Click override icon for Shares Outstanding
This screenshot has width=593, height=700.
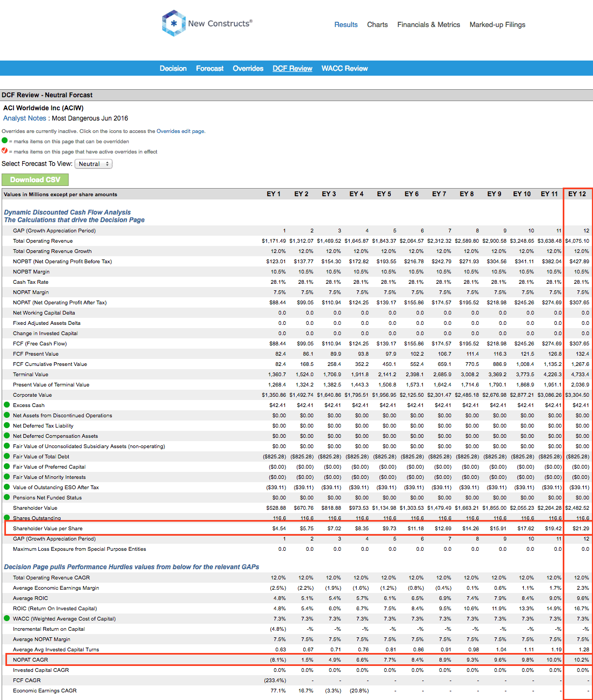coord(7,518)
